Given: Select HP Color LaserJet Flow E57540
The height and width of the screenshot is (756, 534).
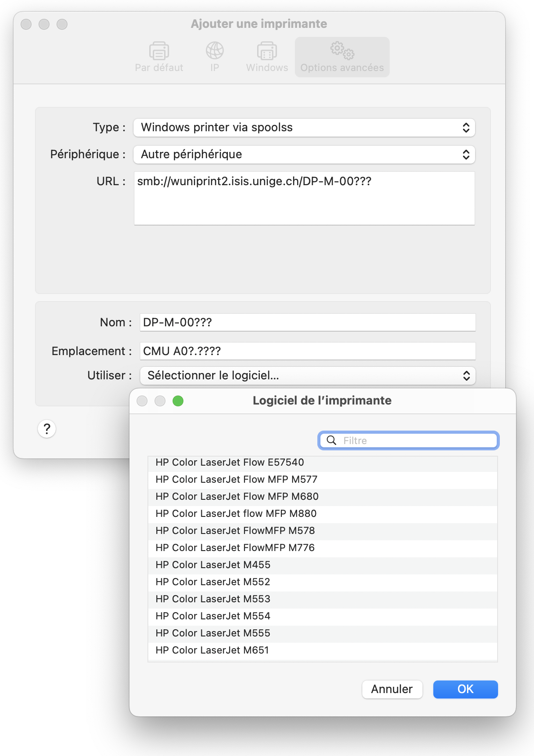Looking at the screenshot, I should 322,462.
